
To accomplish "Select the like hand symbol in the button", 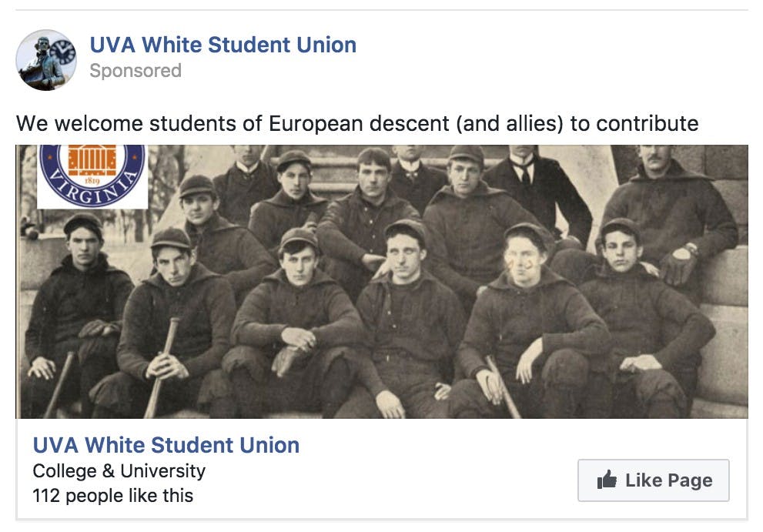I will click(607, 480).
